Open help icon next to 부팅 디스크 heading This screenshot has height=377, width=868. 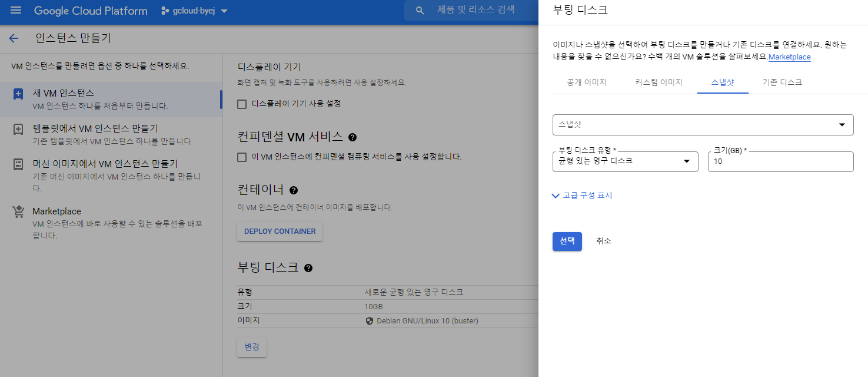308,268
